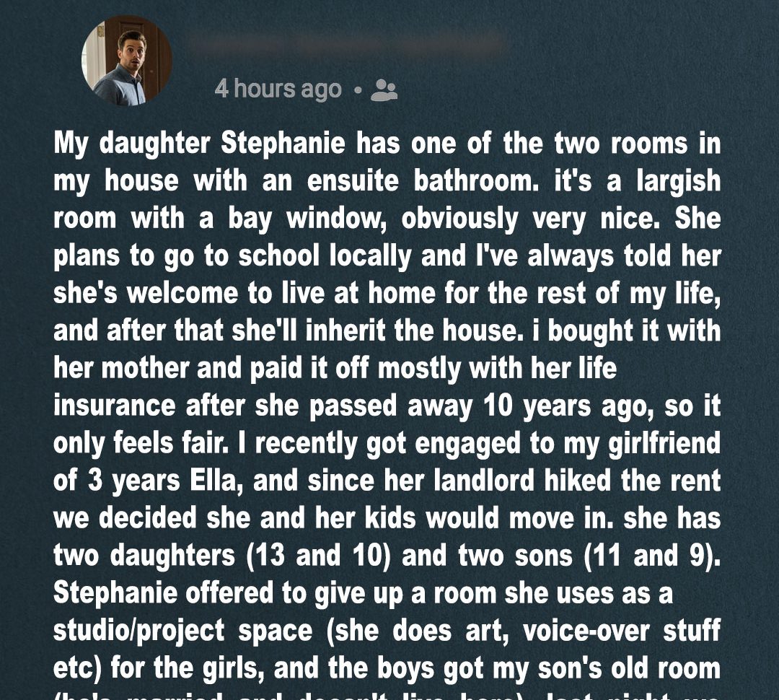Image resolution: width=779 pixels, height=700 pixels.
Task: Click the poster's profile picture
Action: [x=126, y=61]
